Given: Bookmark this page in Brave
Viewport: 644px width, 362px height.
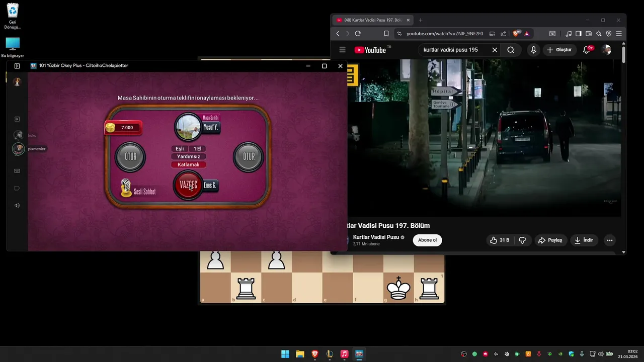Looking at the screenshot, I should pos(386,34).
